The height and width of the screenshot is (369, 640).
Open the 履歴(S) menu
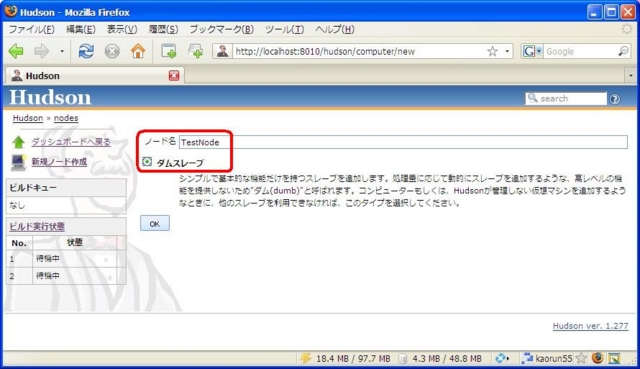pyautogui.click(x=163, y=29)
